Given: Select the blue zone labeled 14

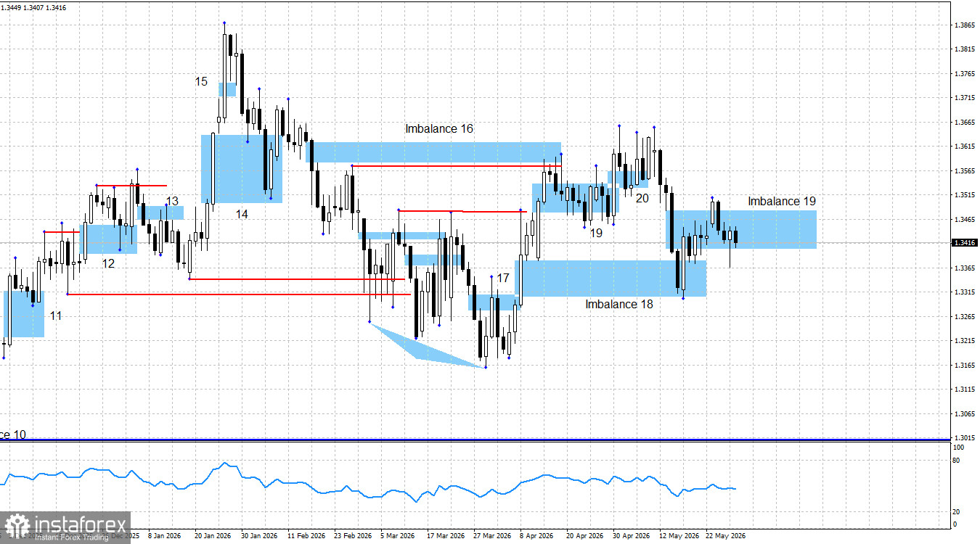Looking at the screenshot, I should tap(242, 168).
